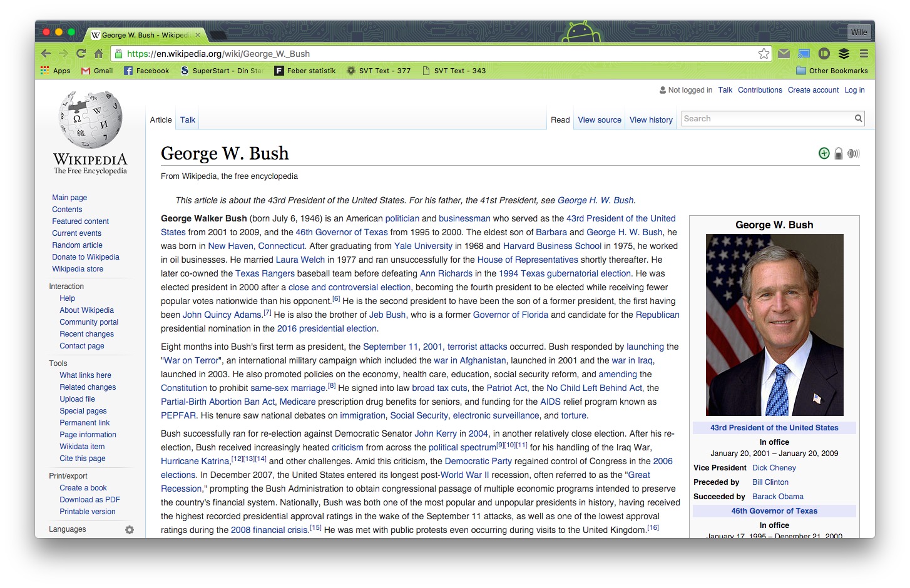This screenshot has width=910, height=588.
Task: Click the Cast screen extension icon
Action: click(x=804, y=54)
